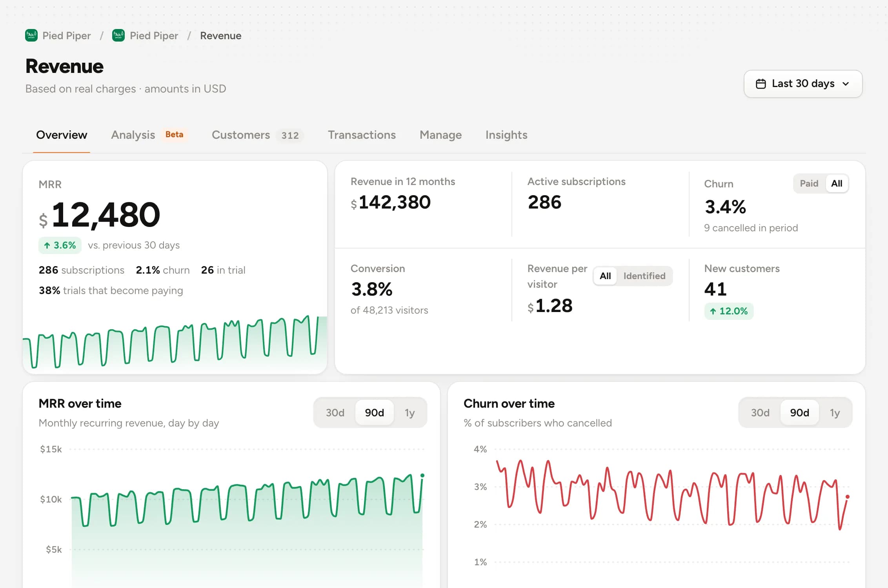
Task: Click the $142,380 revenue in 12 months value
Action: [x=391, y=203]
